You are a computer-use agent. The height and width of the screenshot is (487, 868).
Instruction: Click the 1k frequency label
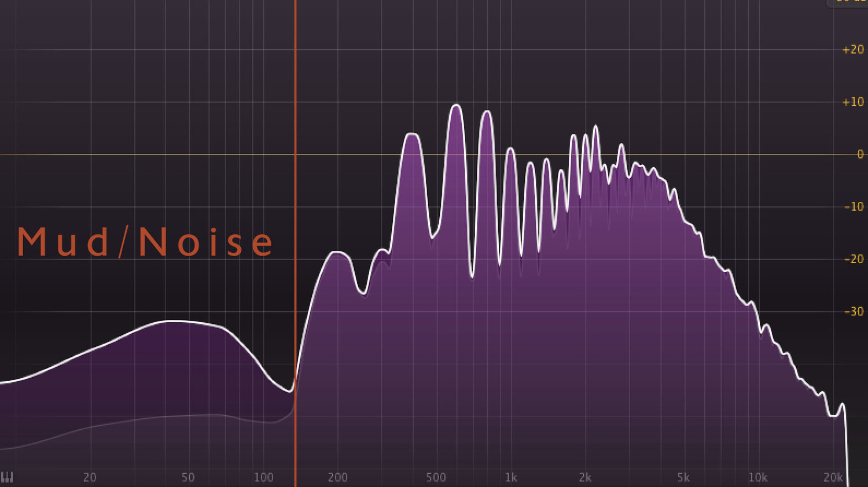pyautogui.click(x=511, y=478)
